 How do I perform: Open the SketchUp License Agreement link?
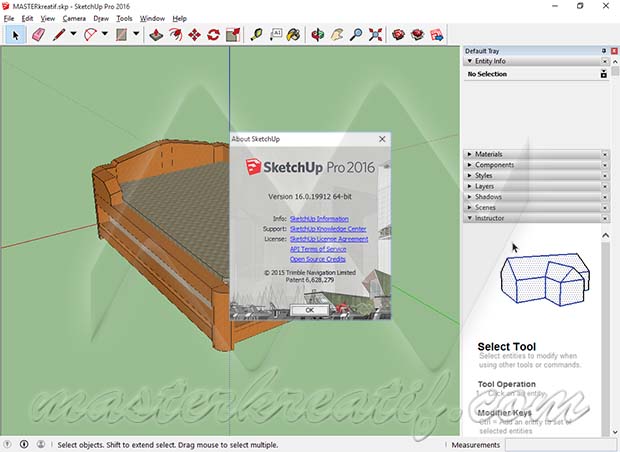(329, 239)
